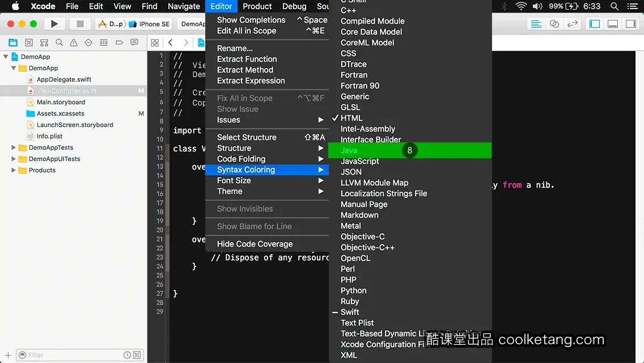This screenshot has width=644, height=363.
Task: Switch to Version editor
Action: point(572,24)
